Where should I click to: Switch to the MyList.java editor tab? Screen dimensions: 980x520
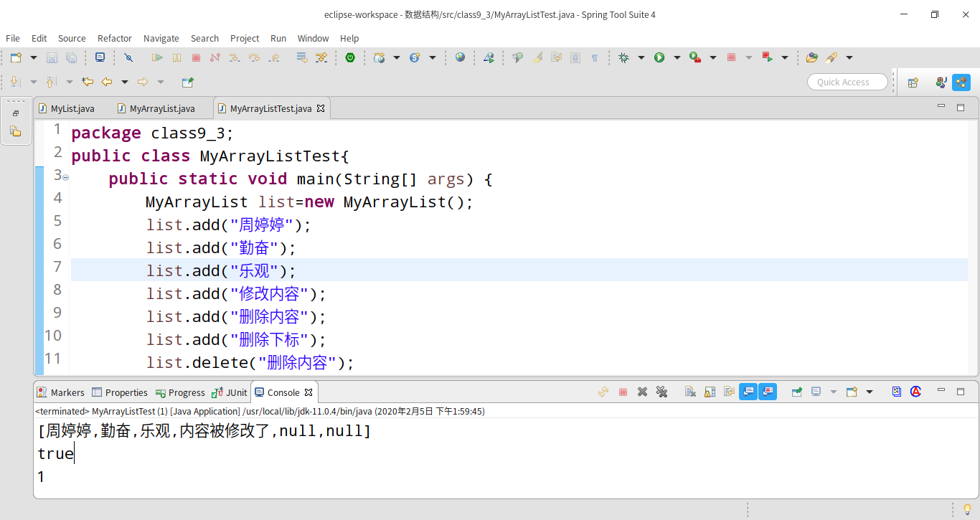[66, 108]
